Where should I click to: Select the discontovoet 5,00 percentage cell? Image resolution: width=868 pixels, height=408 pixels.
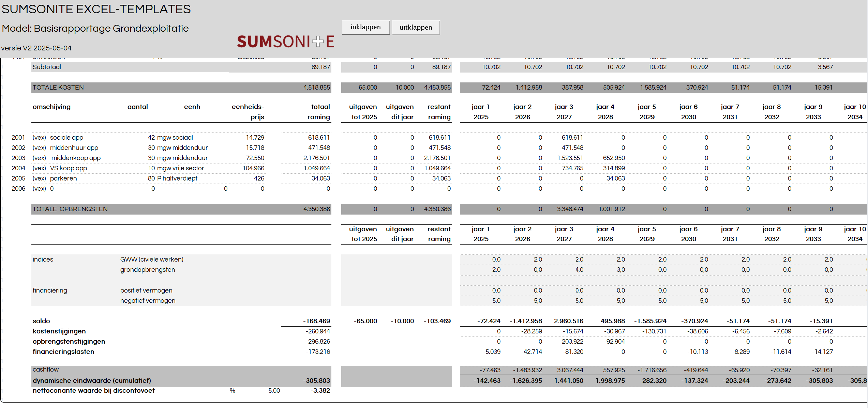[x=274, y=391]
